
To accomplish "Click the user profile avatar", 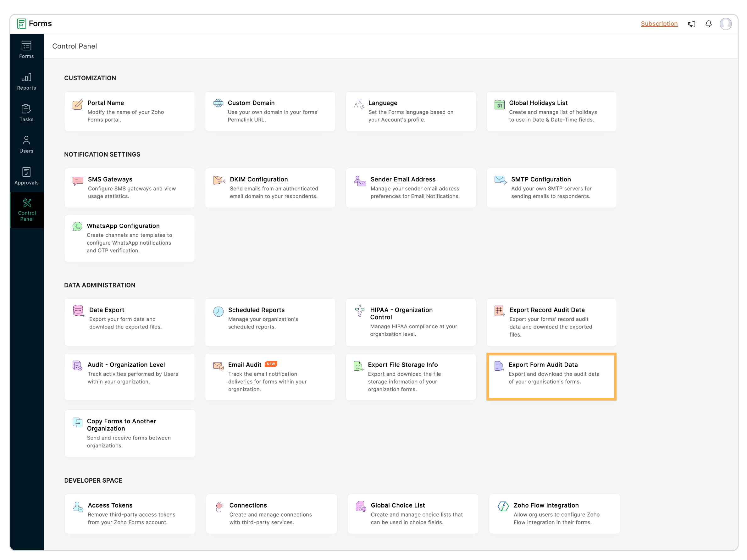I will [725, 24].
